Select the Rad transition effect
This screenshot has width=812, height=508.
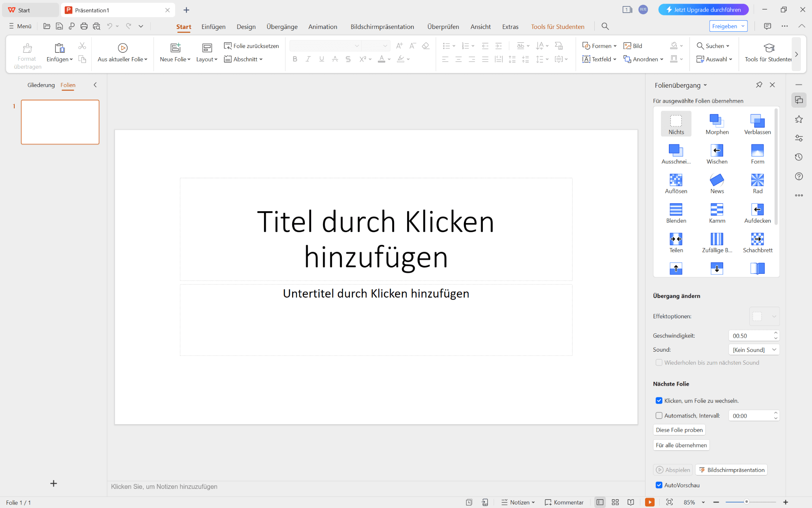coord(757,183)
